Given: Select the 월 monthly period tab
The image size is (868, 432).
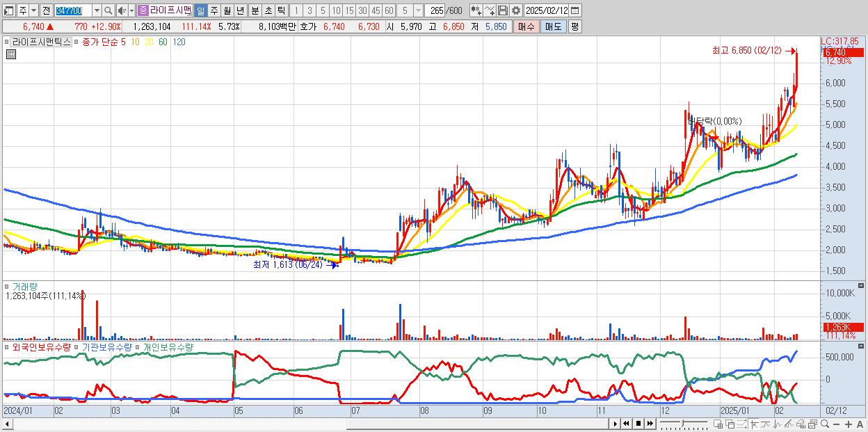Looking at the screenshot, I should coord(227,11).
